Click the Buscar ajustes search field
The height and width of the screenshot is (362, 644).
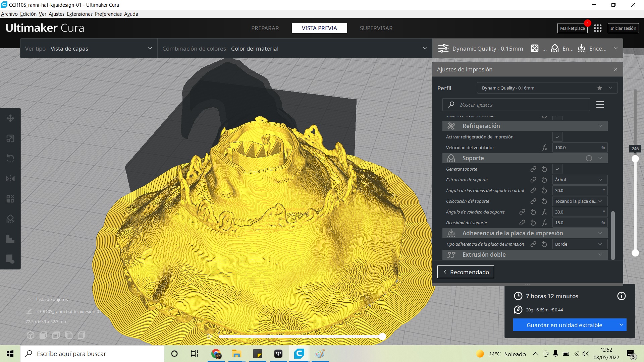(x=517, y=105)
